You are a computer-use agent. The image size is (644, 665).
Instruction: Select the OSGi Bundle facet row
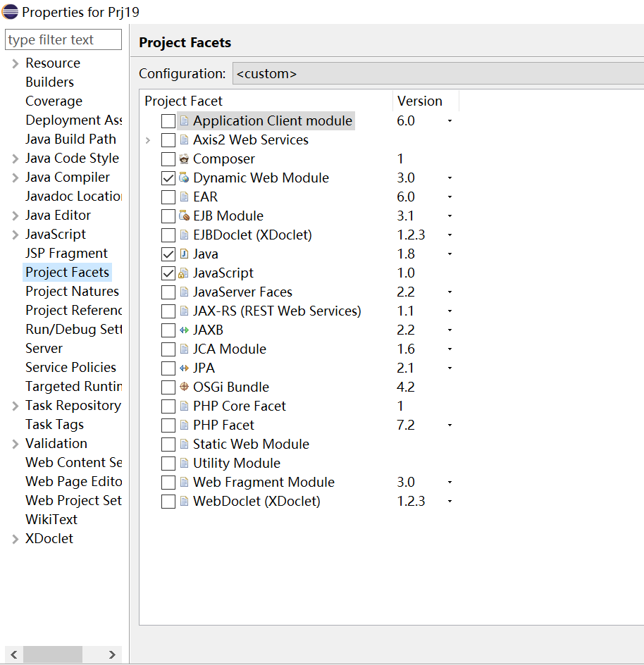coord(231,387)
